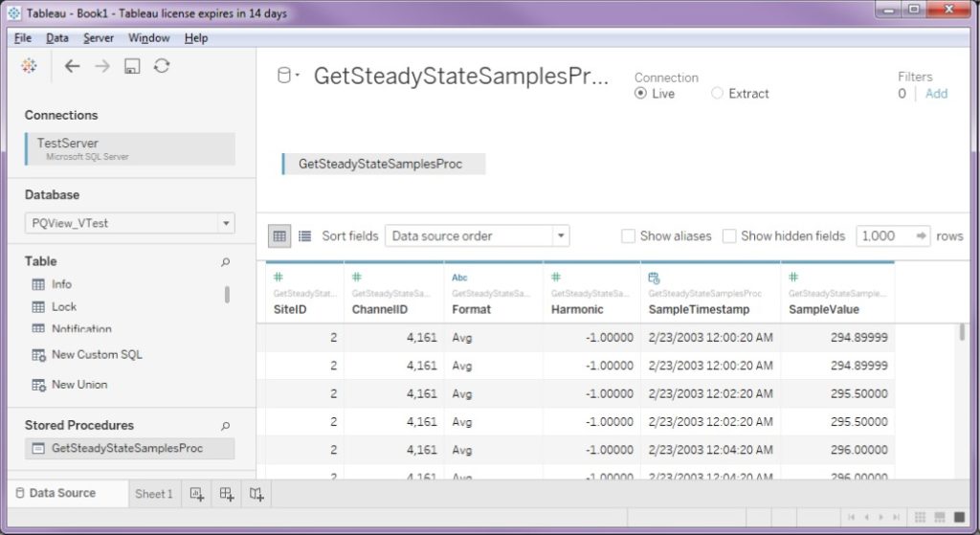
Task: Enable the Show hidden fields checkbox
Action: click(x=728, y=236)
